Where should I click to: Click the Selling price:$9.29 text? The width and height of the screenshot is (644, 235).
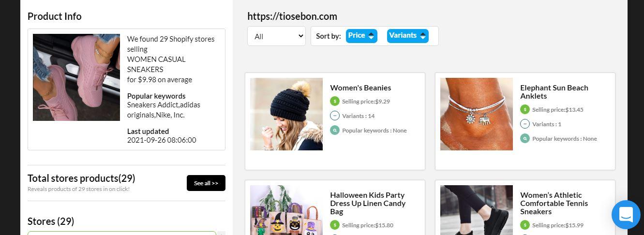[x=366, y=102]
